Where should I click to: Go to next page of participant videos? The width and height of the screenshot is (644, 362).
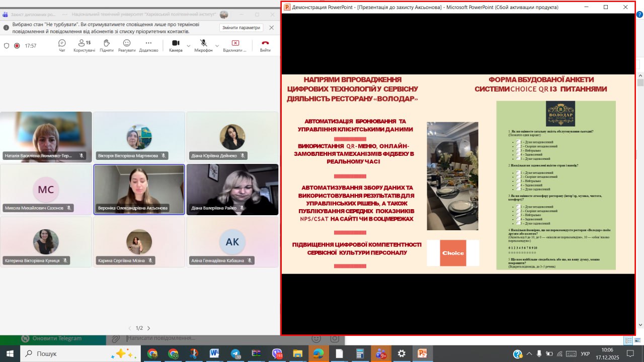[148, 328]
